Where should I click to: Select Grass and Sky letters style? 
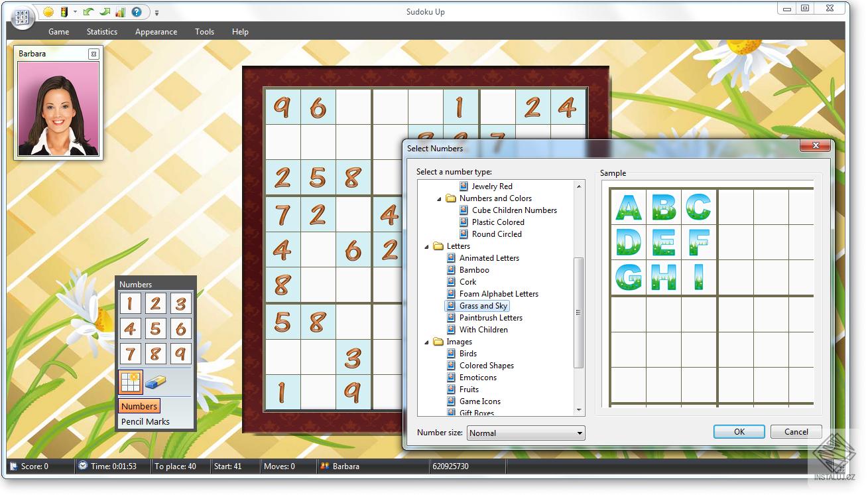point(483,305)
